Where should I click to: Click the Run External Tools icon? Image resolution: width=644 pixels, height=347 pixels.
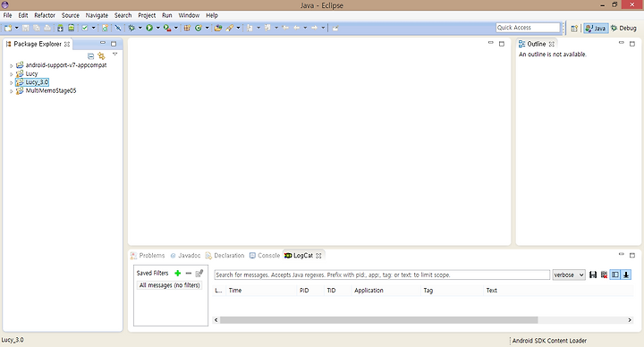tap(167, 28)
